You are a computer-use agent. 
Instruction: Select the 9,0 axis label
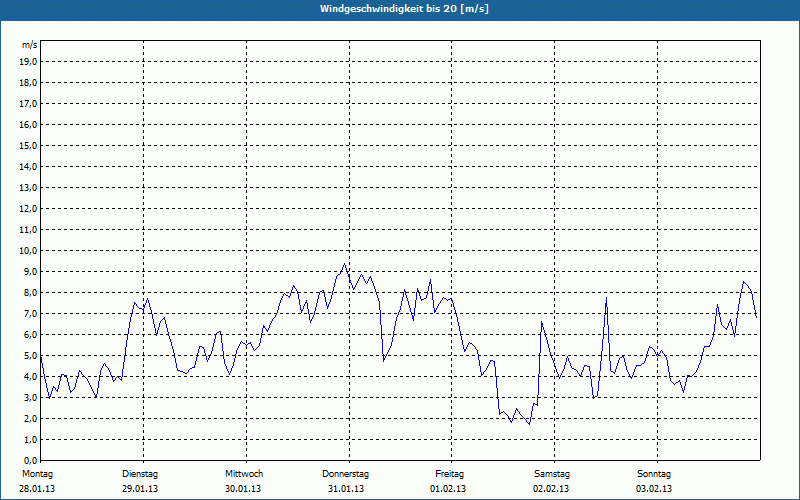(x=31, y=271)
